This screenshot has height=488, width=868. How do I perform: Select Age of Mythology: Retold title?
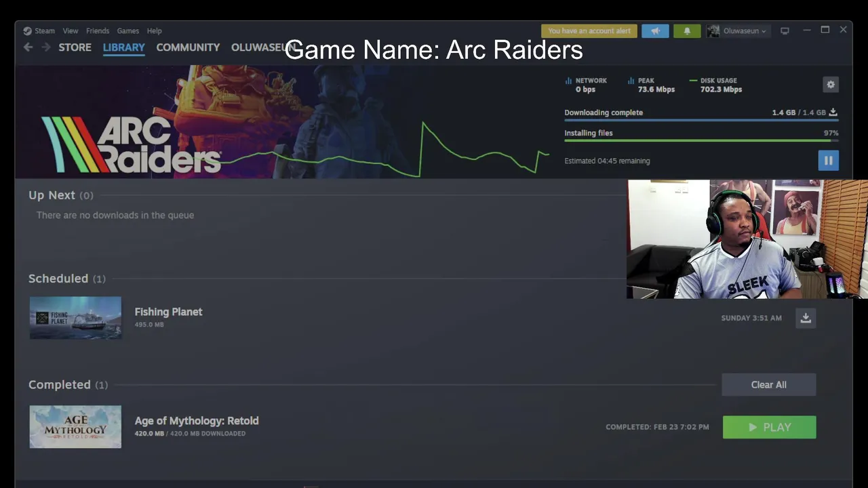(x=197, y=421)
